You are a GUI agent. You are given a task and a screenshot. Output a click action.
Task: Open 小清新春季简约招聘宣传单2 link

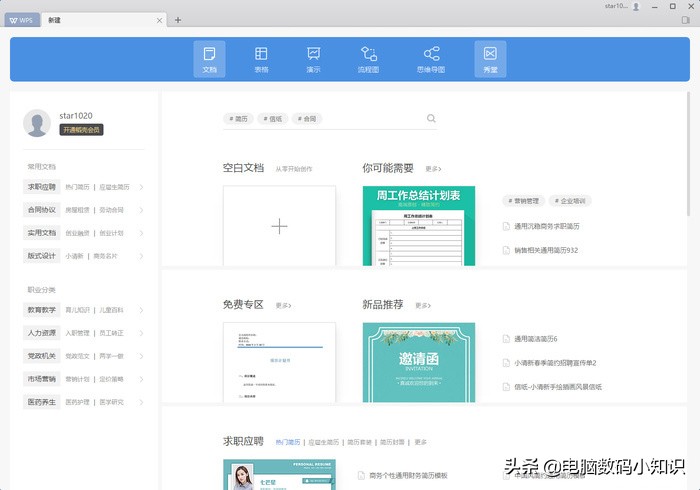coord(555,363)
